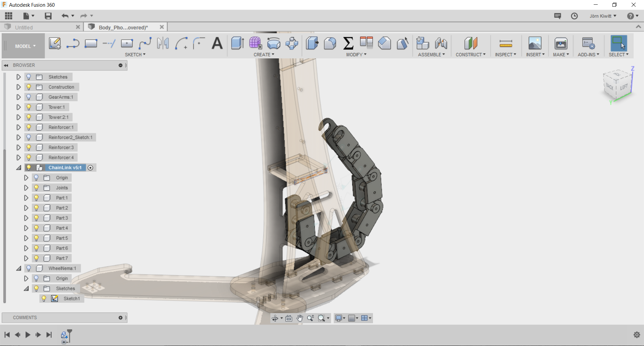Viewport: 644px width, 346px height.
Task: Open the Job Status clock icon
Action: tap(574, 16)
